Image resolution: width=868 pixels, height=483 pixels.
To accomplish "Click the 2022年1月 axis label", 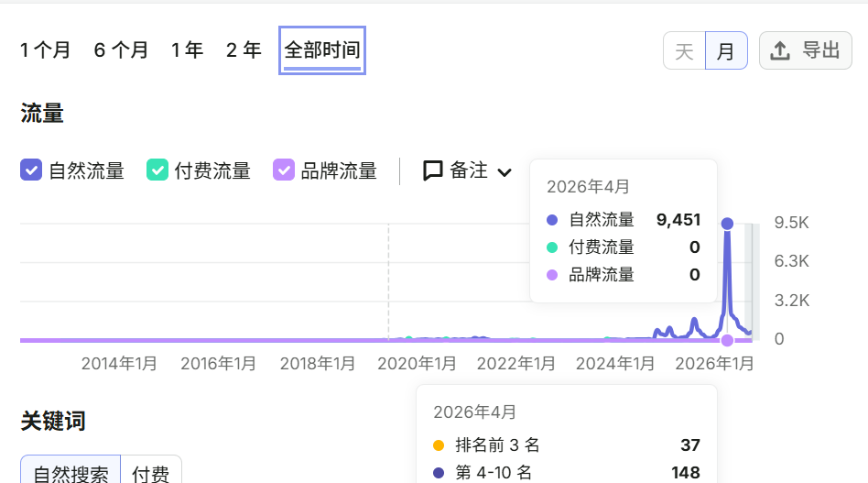I will point(515,363).
